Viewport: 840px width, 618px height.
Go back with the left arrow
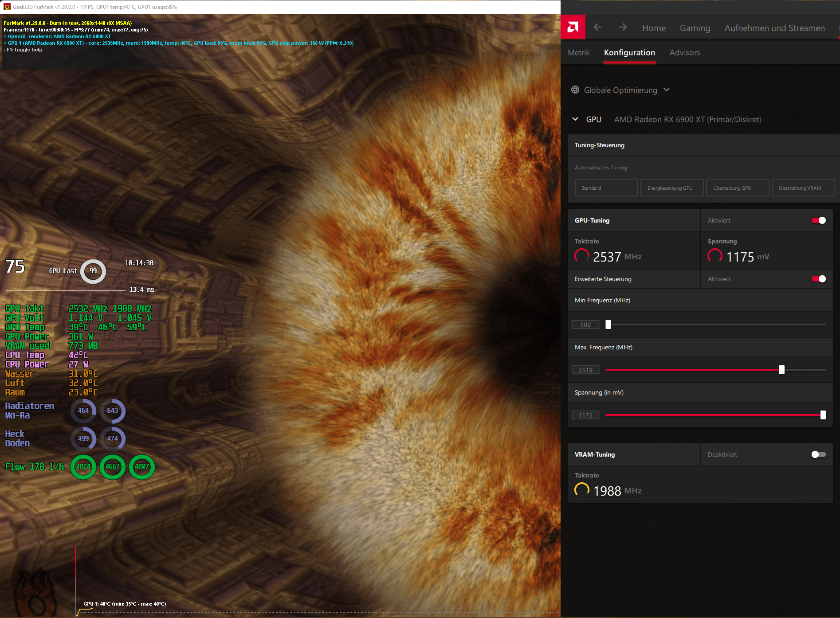(x=597, y=27)
